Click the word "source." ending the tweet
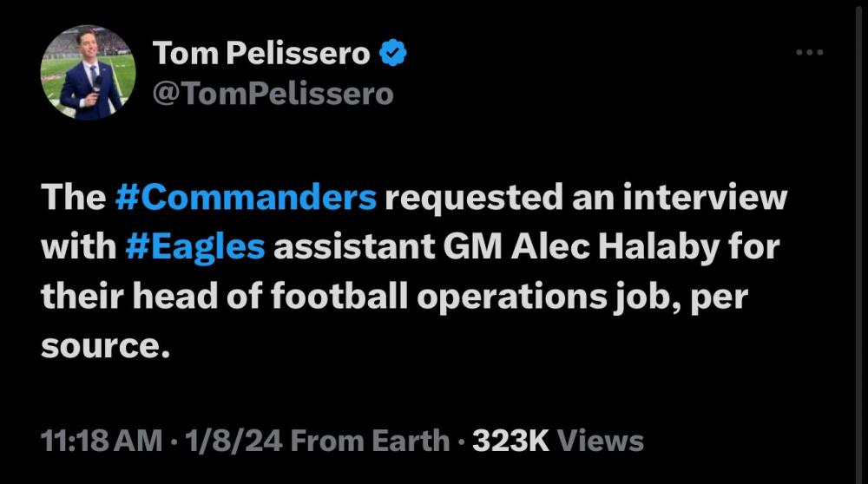The width and height of the screenshot is (868, 484). (x=102, y=346)
